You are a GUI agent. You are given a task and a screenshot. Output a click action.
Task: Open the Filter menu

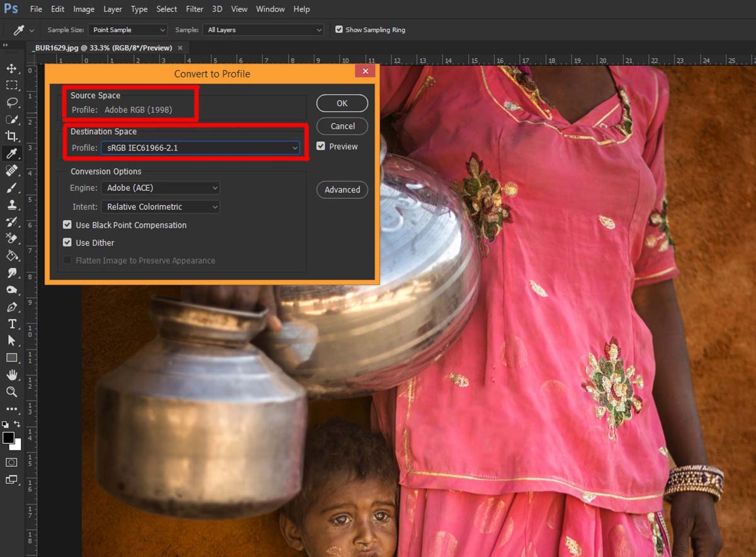195,9
